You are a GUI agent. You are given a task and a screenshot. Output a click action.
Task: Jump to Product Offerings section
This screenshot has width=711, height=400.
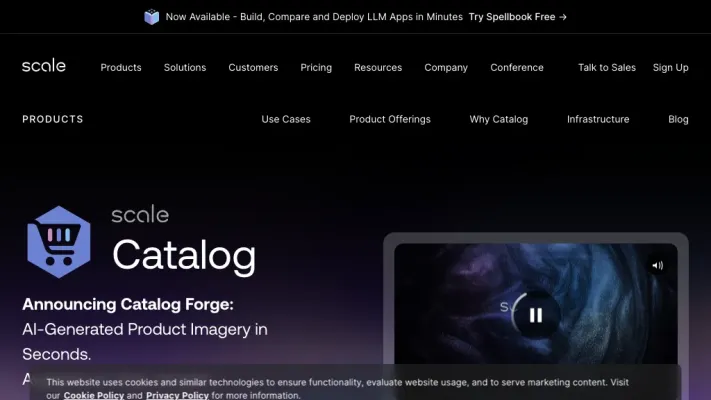pos(390,119)
